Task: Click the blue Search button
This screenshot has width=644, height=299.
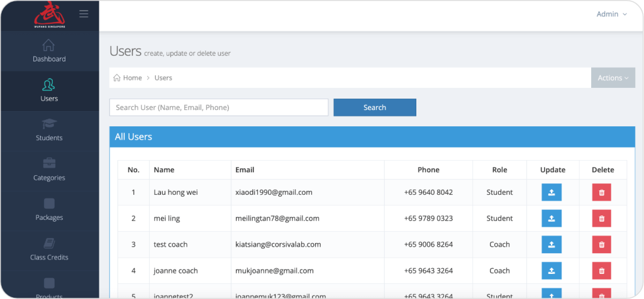Action: (375, 107)
